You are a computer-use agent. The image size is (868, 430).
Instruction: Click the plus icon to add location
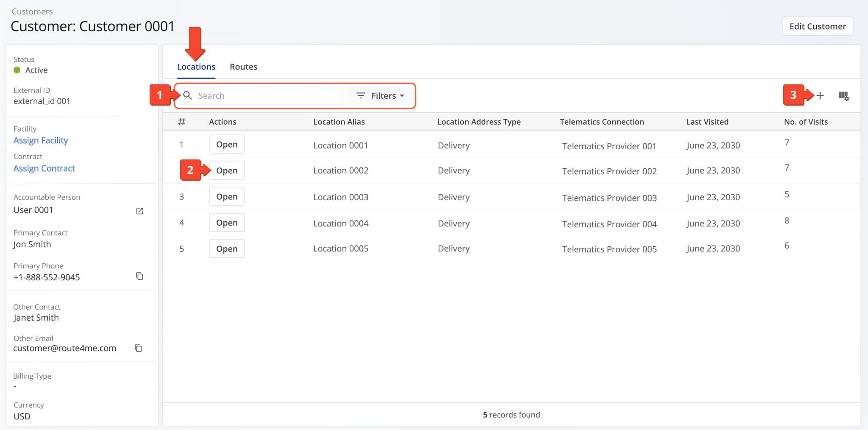pos(820,96)
